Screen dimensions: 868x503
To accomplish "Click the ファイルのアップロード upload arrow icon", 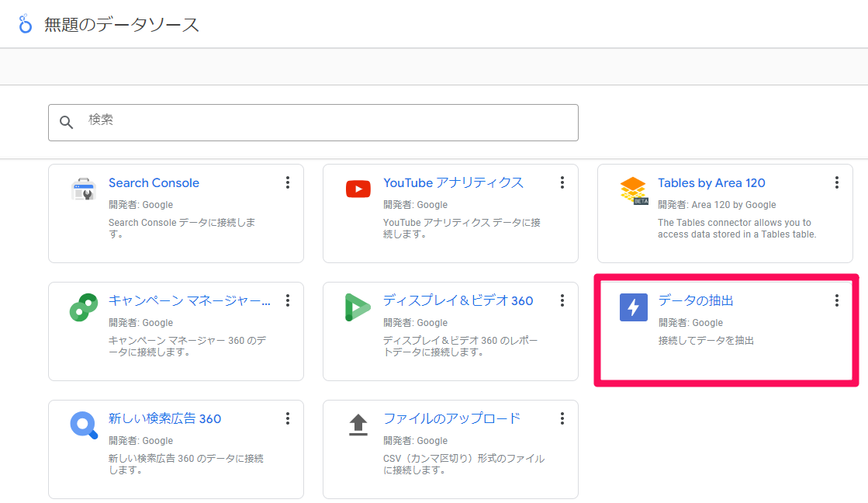I will (358, 425).
